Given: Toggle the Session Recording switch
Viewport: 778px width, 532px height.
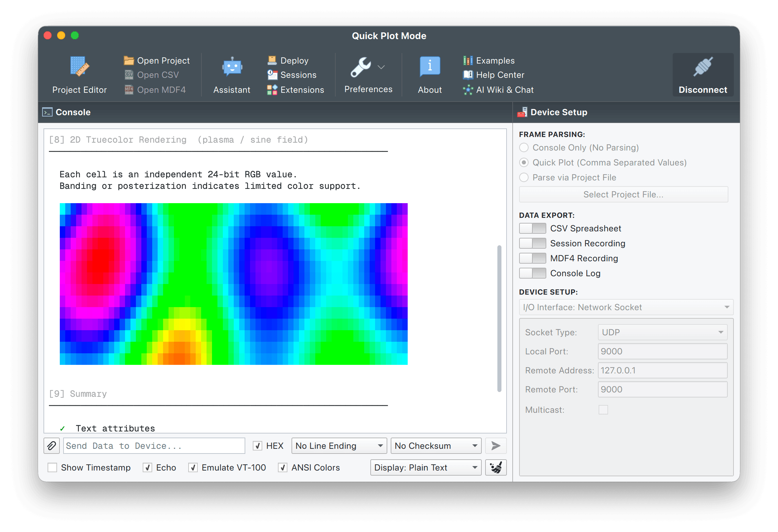Looking at the screenshot, I should [532, 243].
